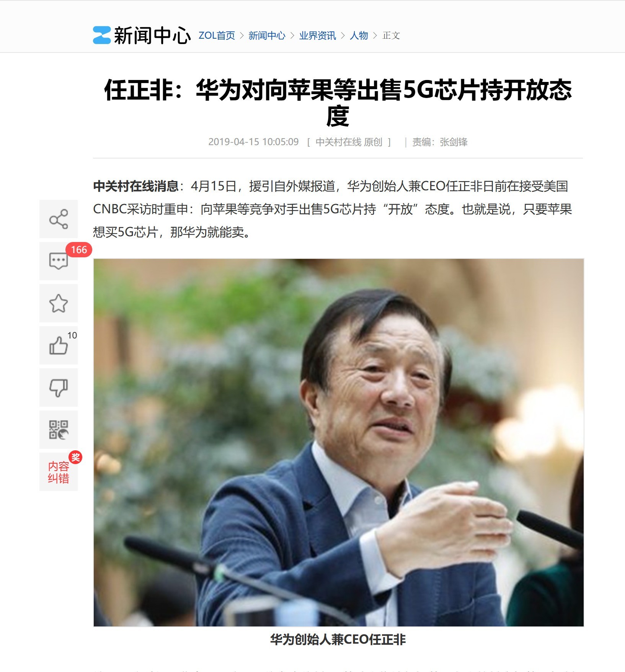Show the QR code icon
The height and width of the screenshot is (672, 625).
pyautogui.click(x=59, y=430)
